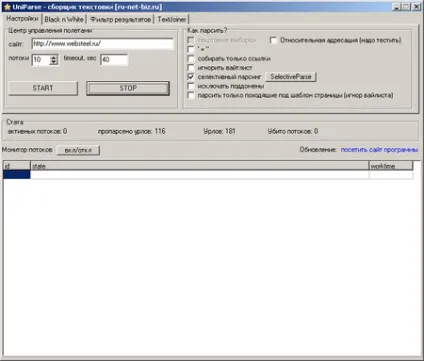Click the state column header
The image size is (424, 361).
point(200,166)
